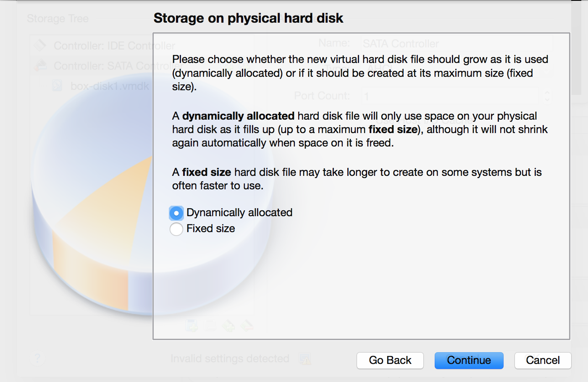This screenshot has height=382, width=588.
Task: Click the remove controller icon below the tree
Action: point(210,325)
